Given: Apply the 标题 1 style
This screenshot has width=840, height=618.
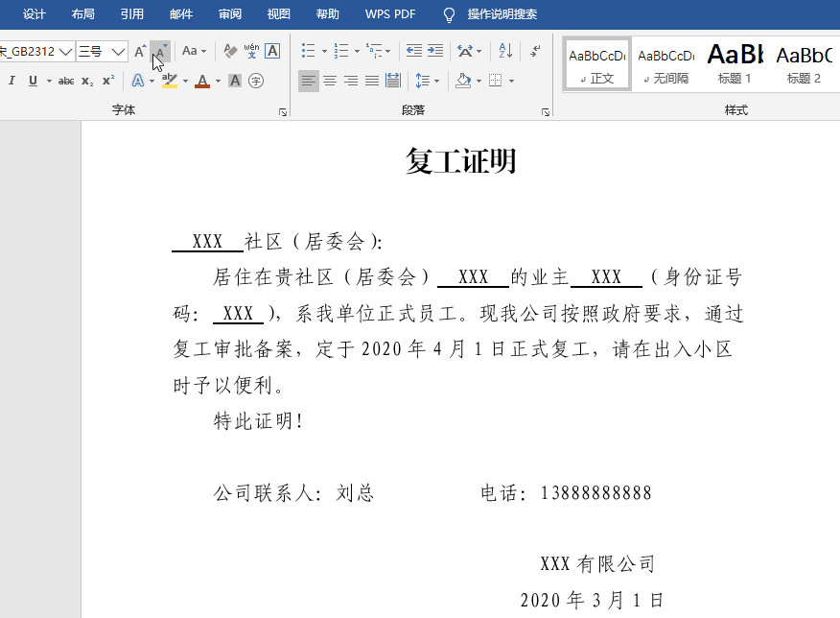Looking at the screenshot, I should tap(735, 64).
